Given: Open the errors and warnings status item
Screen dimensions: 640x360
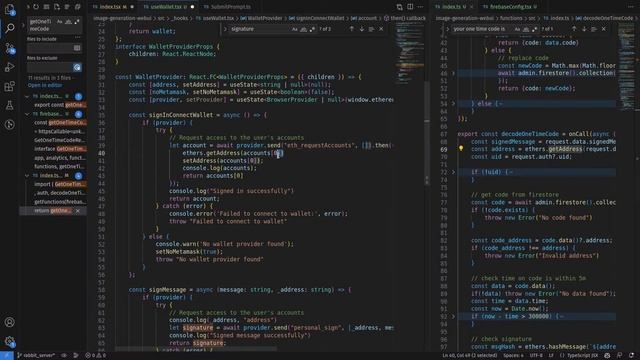Looking at the screenshot, I should point(96,356).
